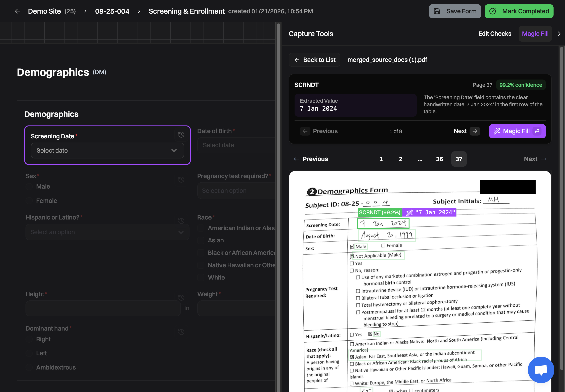Open document page 1

pyautogui.click(x=381, y=159)
